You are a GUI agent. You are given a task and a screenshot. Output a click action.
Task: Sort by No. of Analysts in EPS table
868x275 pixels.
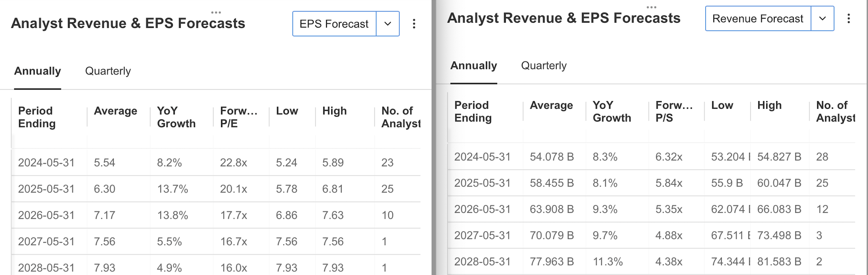[401, 117]
